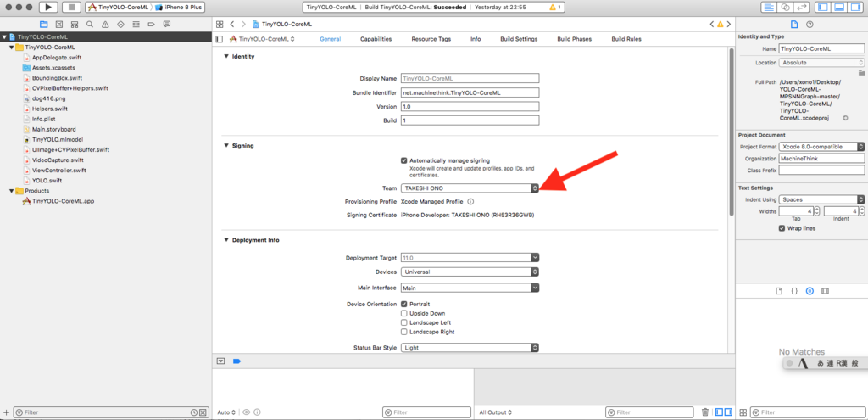Screen dimensions: 868x420
Task: Hide the debug area with toggle icon
Action: (x=221, y=361)
